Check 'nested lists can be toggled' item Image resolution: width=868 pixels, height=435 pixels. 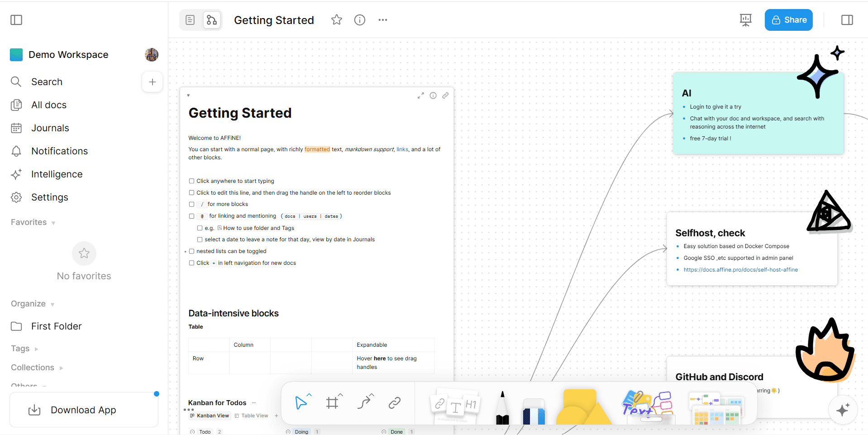pyautogui.click(x=191, y=251)
